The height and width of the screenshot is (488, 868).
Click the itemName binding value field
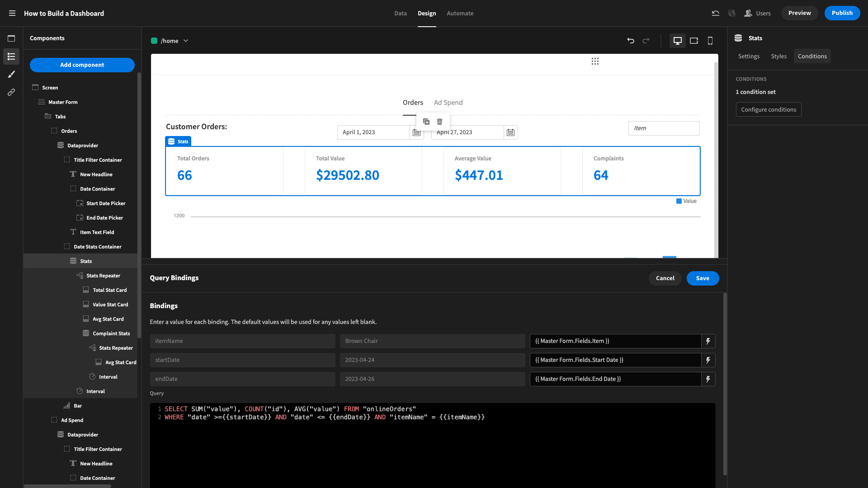click(615, 341)
